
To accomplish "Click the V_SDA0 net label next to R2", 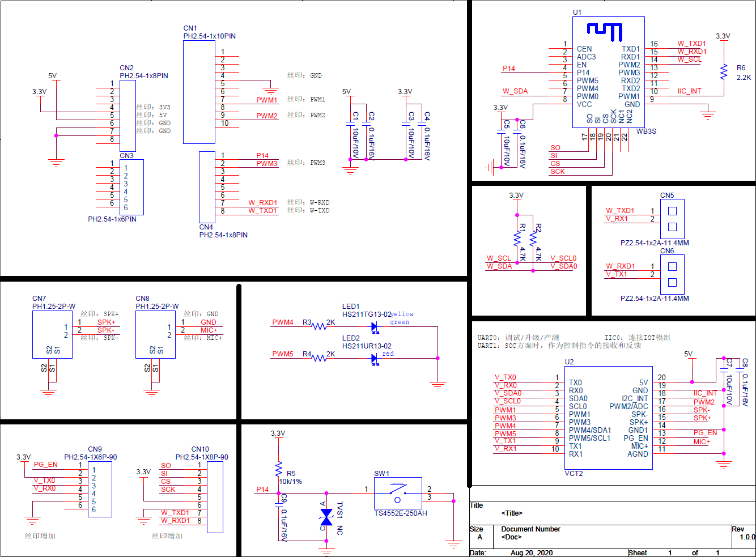I will tap(564, 266).
